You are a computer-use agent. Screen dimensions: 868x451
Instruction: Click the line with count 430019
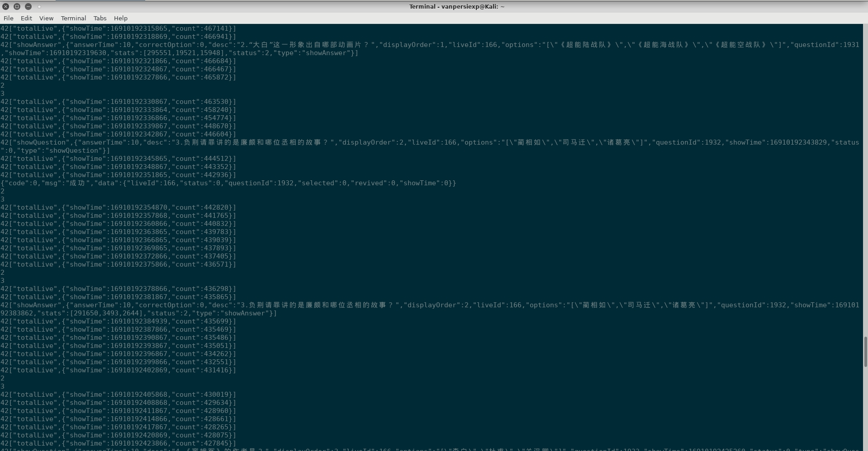pos(118,395)
